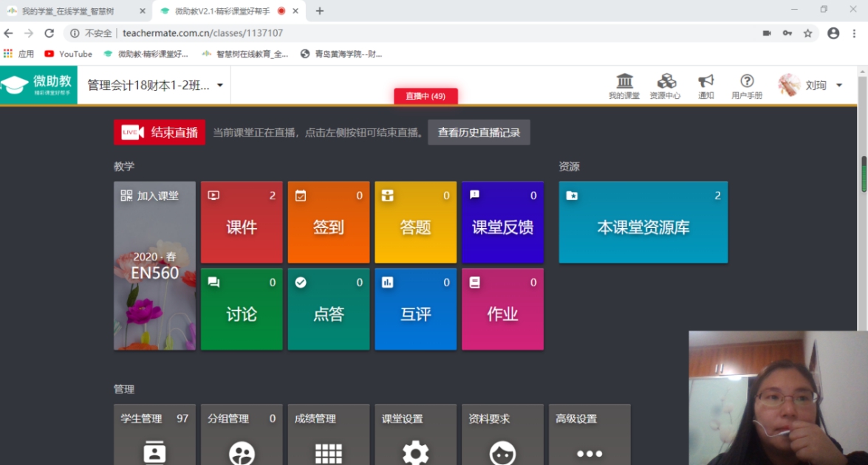
Task: Open the Chrome three-dot menu
Action: [x=855, y=33]
